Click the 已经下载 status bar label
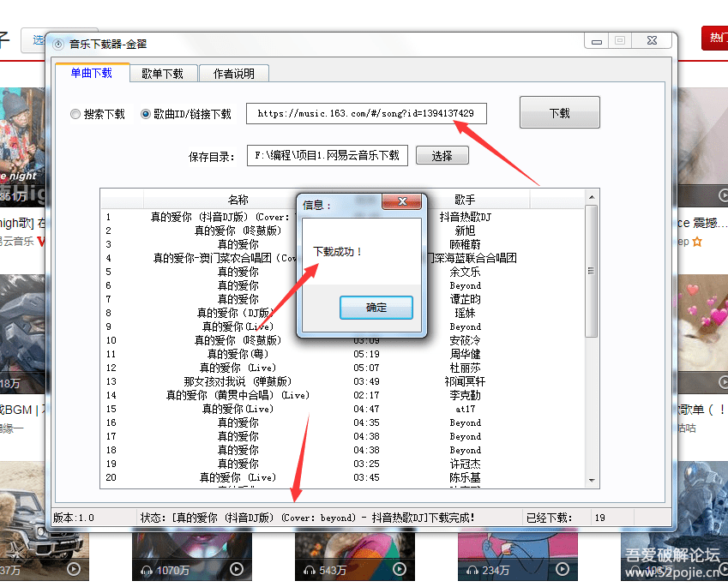 550,518
